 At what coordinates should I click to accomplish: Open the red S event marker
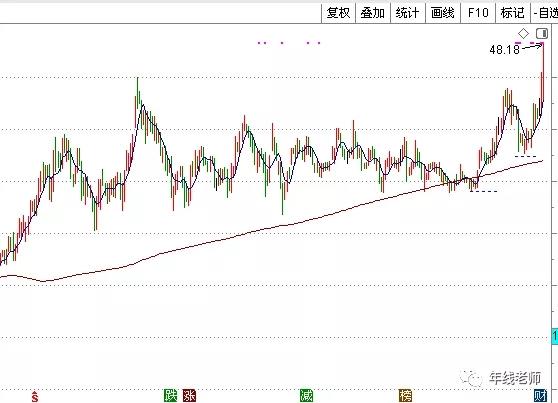pyautogui.click(x=35, y=396)
